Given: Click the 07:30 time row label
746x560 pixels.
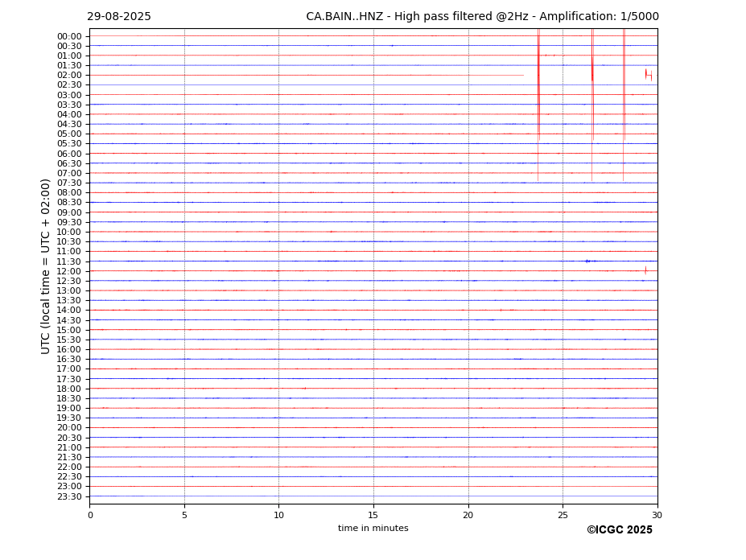Looking at the screenshot, I should [69, 183].
